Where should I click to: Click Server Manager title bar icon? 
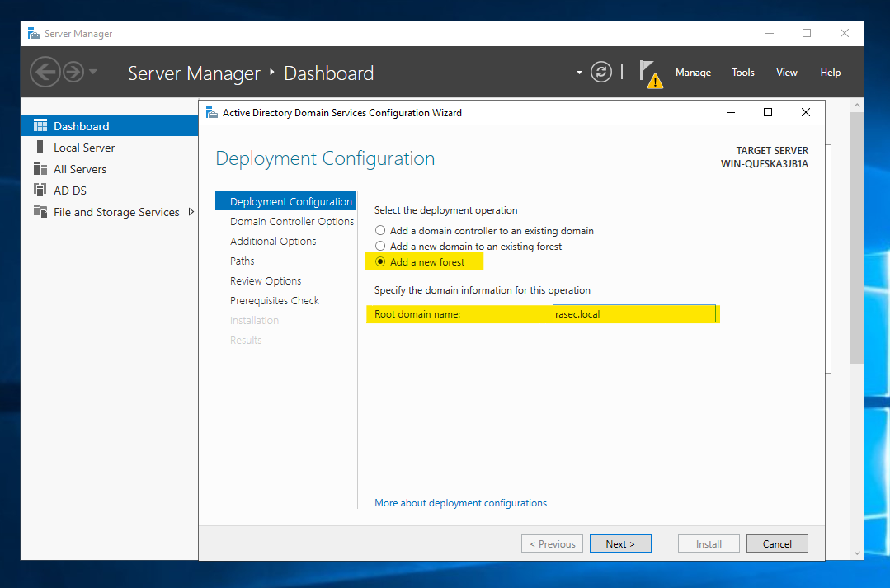pyautogui.click(x=34, y=34)
